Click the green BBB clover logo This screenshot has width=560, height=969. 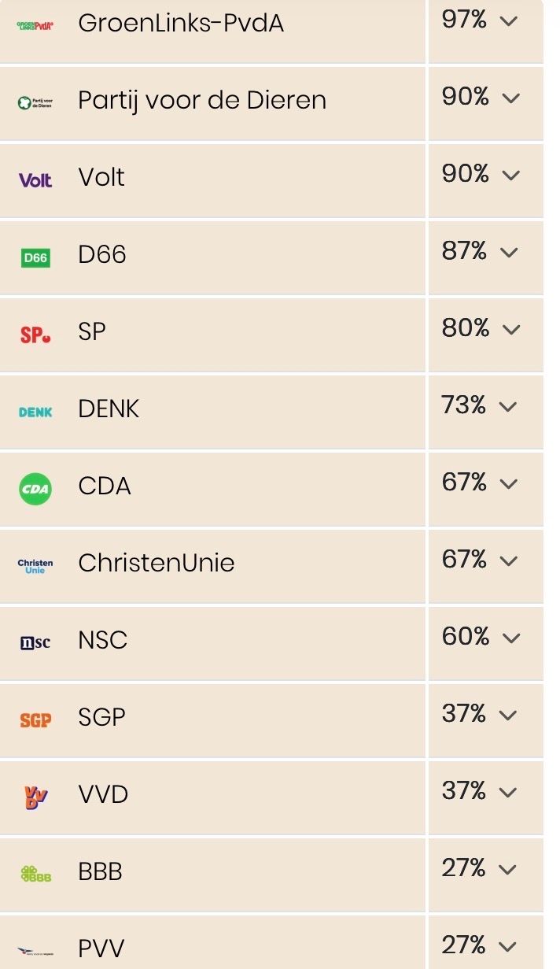(35, 874)
